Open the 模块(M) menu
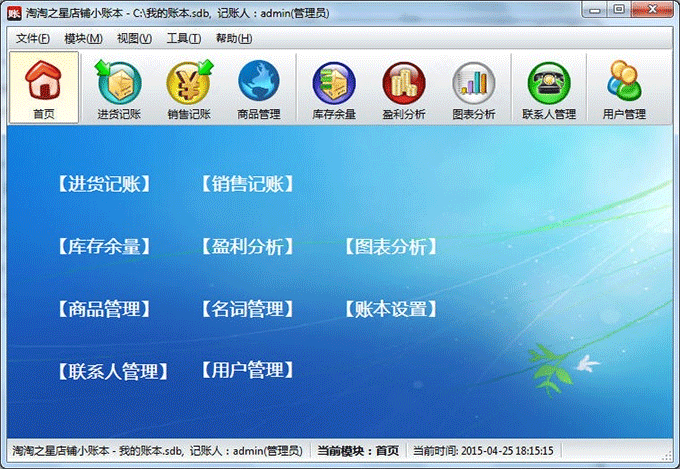The image size is (680, 469). coord(83,39)
